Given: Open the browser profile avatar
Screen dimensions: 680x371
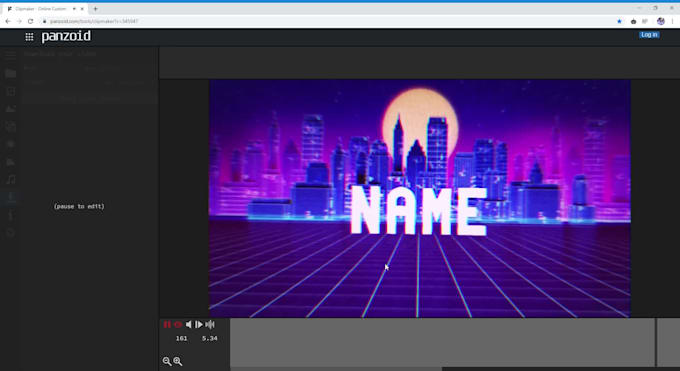Looking at the screenshot, I should (x=660, y=21).
